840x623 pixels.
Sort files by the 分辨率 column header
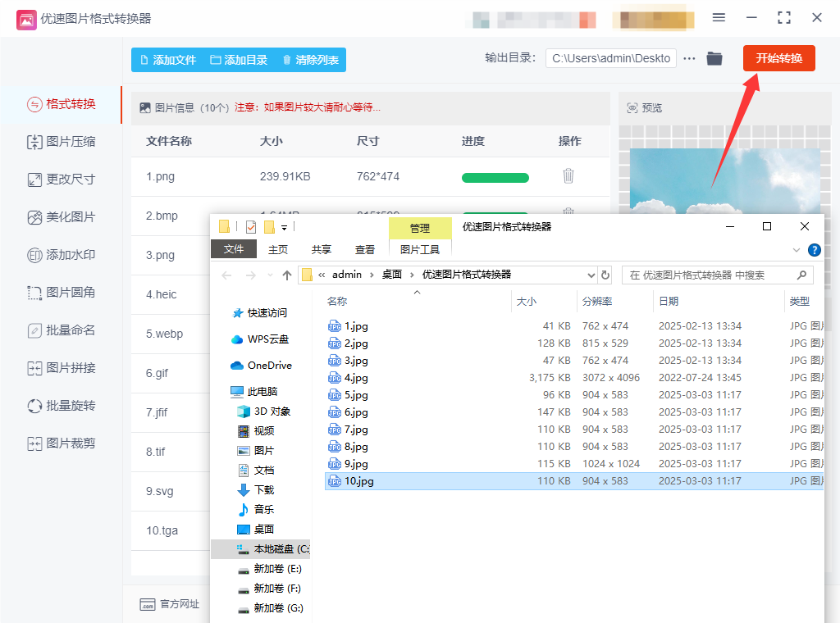615,302
